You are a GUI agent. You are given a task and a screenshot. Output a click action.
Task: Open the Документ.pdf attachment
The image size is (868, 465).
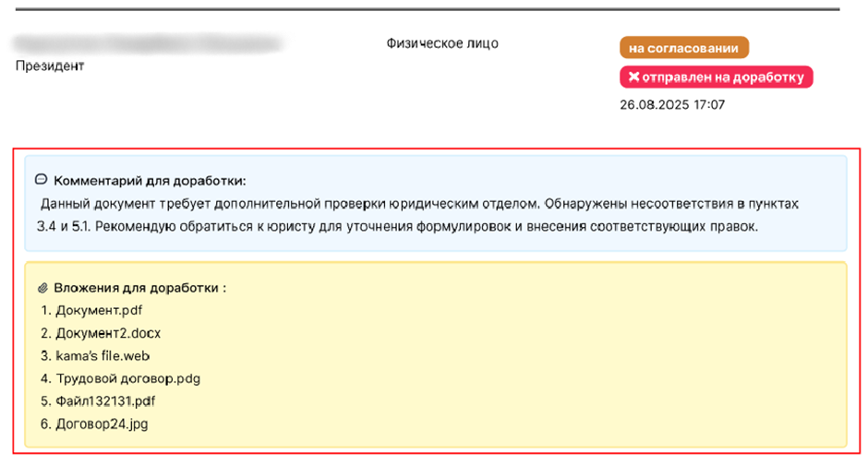click(99, 310)
